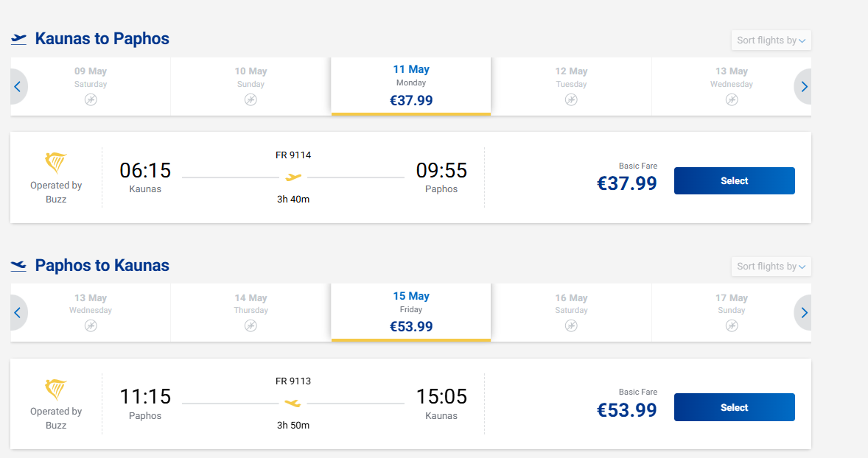Viewport: 868px width, 458px height.
Task: Click the no-flights icon under 09 May
Action: [91, 100]
